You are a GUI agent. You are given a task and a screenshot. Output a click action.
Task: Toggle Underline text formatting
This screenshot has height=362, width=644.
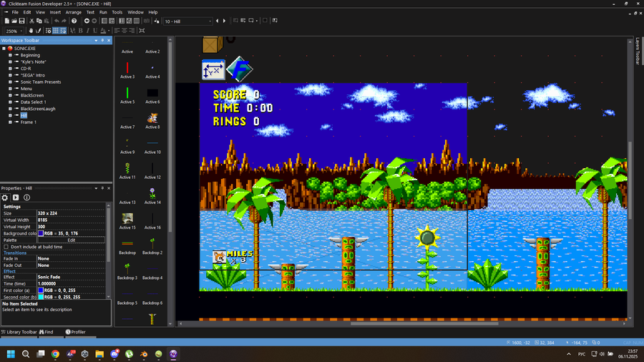tap(95, 31)
